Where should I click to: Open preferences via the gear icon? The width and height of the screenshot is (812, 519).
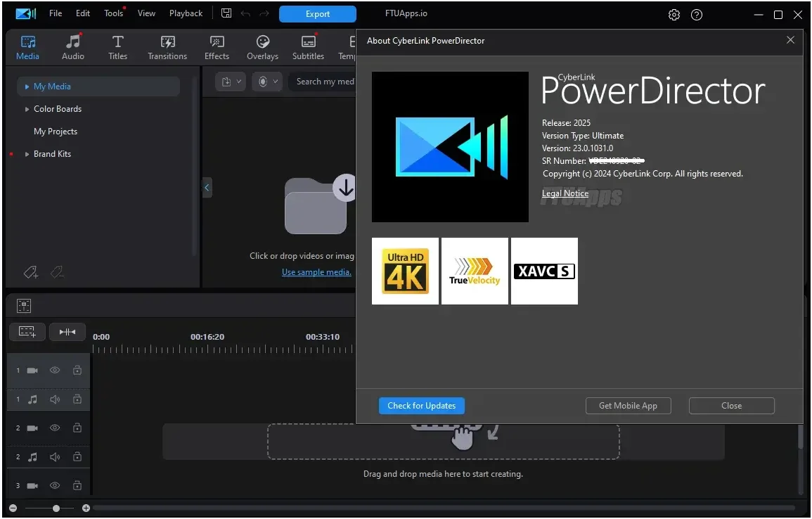coord(674,15)
